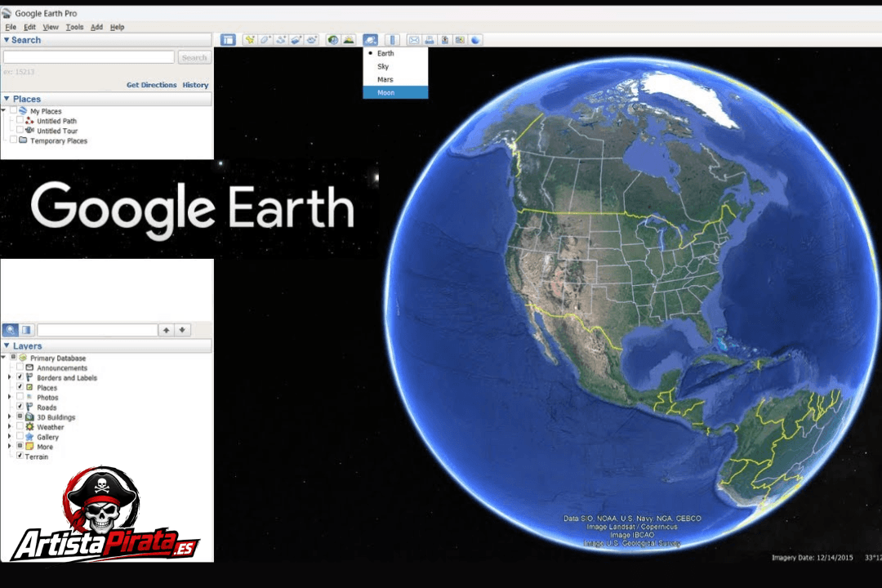Choose Mars from the planet dropdown

coord(395,79)
